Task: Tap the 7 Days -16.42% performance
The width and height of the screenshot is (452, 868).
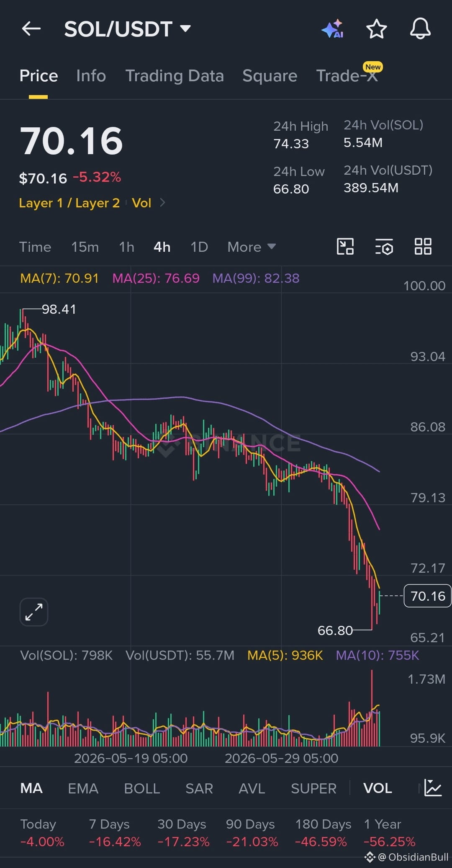Action: [115, 833]
